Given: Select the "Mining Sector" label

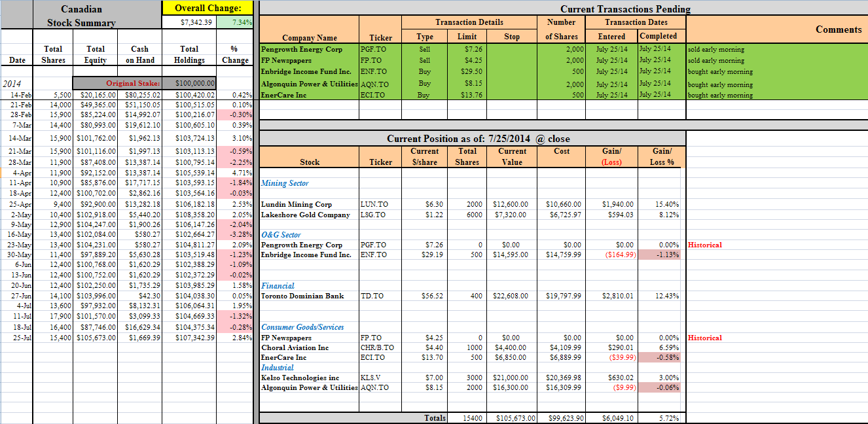Looking at the screenshot, I should 285,183.
